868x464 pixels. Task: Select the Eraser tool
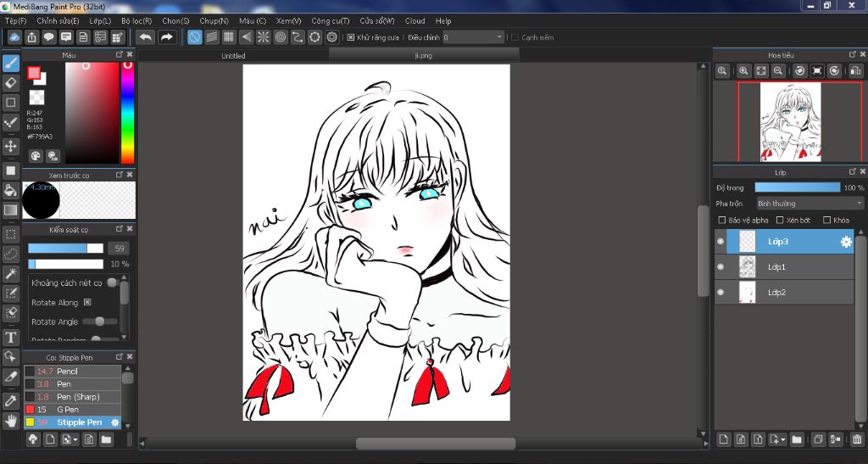[10, 83]
